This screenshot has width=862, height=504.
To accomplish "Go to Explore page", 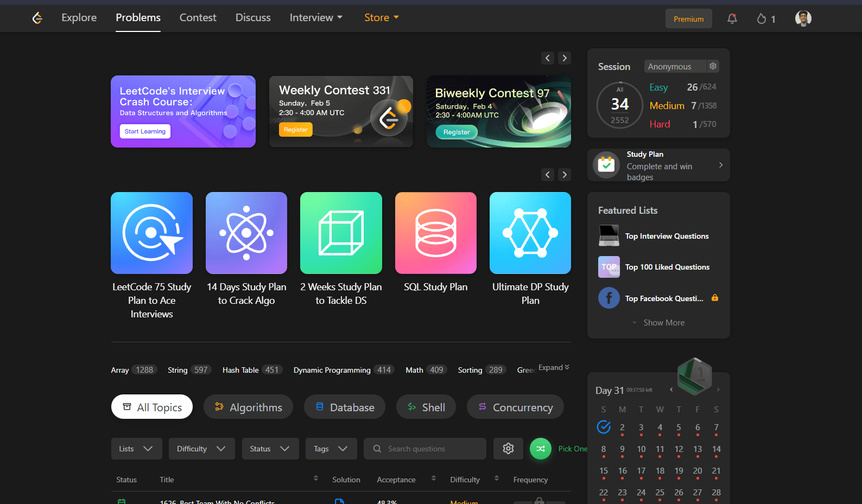I will (79, 18).
